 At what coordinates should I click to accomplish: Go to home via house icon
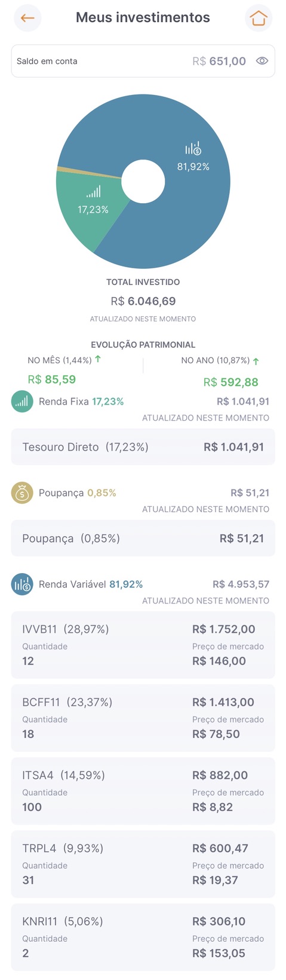[x=258, y=18]
